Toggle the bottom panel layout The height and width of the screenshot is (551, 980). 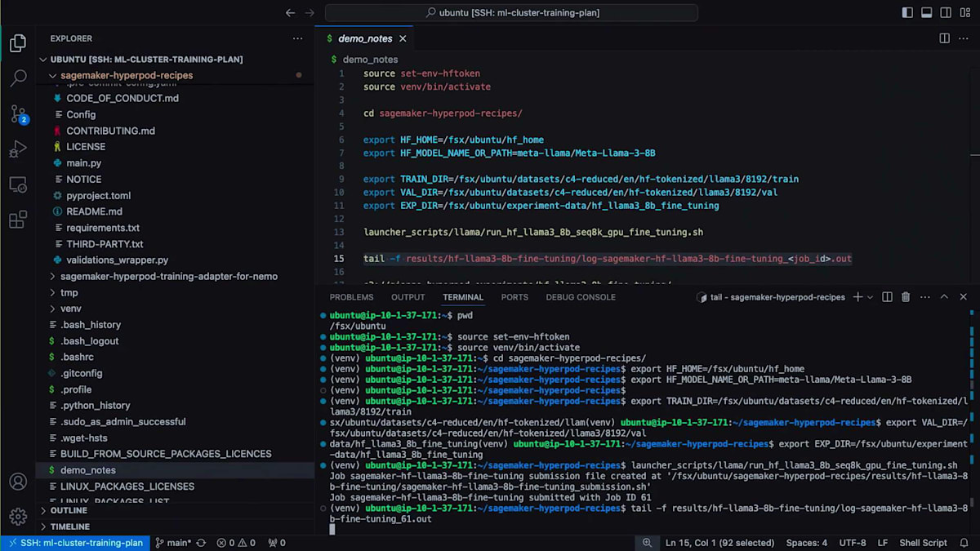(927, 12)
